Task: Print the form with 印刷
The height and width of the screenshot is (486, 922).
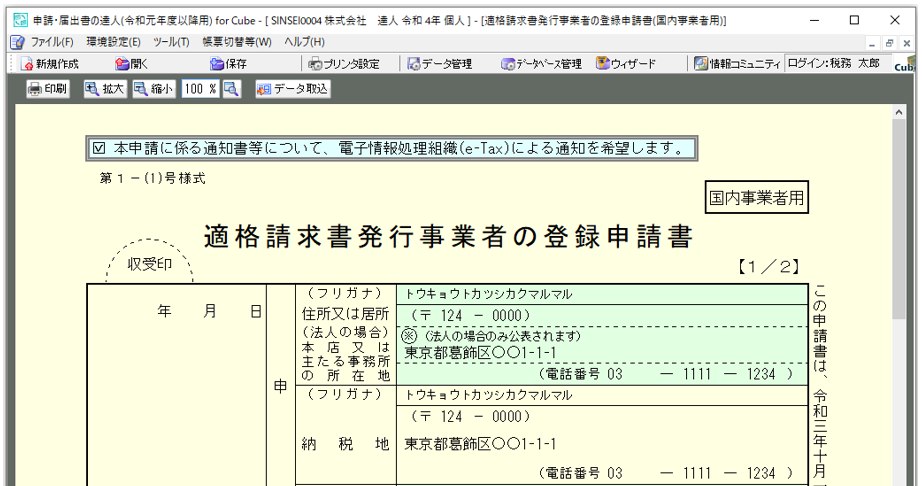Action: pyautogui.click(x=48, y=89)
